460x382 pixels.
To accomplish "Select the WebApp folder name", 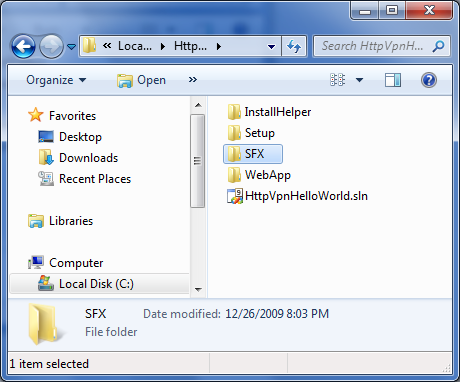I will tap(268, 175).
